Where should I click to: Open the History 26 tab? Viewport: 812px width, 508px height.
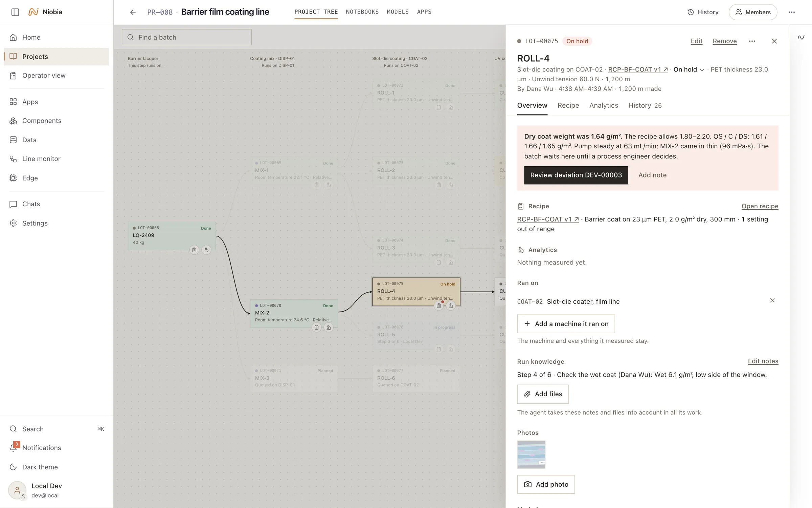pyautogui.click(x=645, y=106)
